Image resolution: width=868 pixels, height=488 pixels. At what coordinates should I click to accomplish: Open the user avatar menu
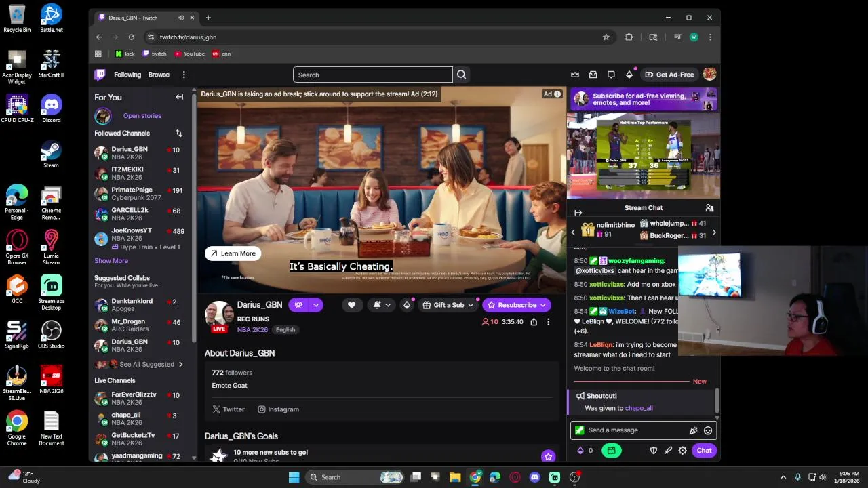(x=709, y=75)
